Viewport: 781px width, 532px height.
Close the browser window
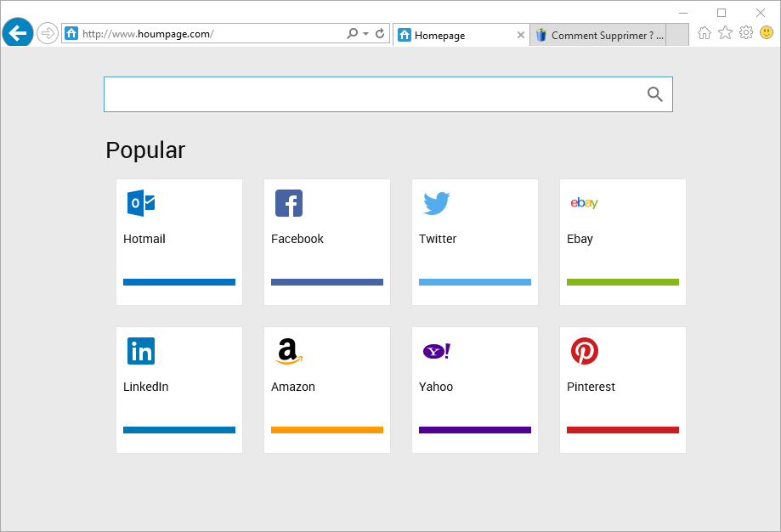click(761, 13)
